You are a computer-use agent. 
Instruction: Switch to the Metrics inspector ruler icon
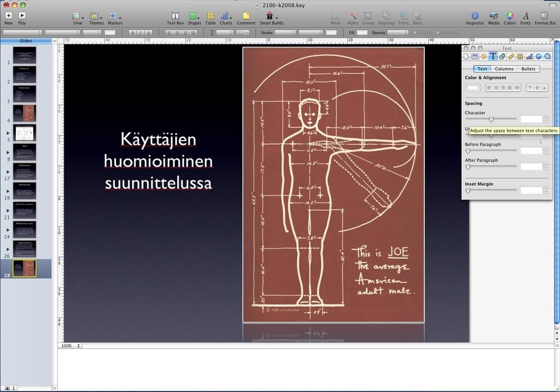coord(511,56)
